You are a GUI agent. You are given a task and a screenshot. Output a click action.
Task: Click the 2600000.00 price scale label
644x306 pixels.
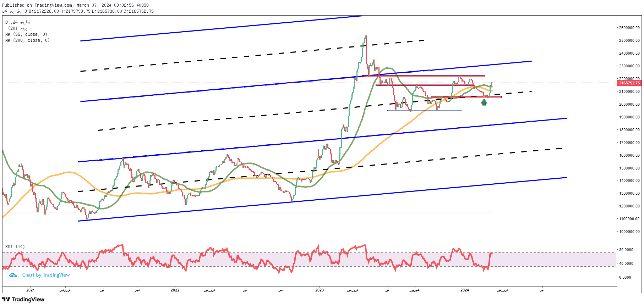[x=629, y=28]
